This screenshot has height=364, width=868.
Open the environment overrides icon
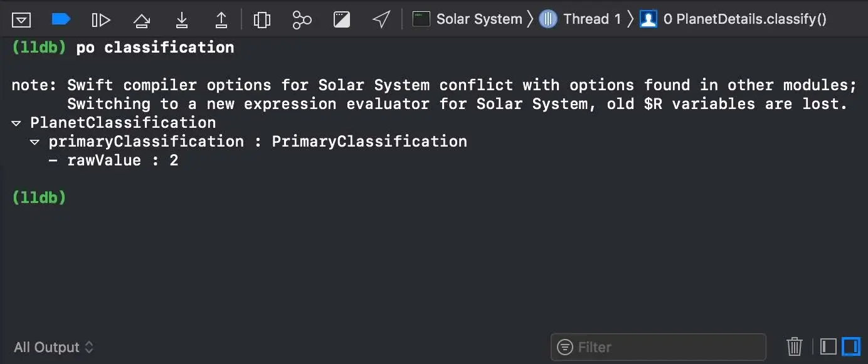(342, 20)
